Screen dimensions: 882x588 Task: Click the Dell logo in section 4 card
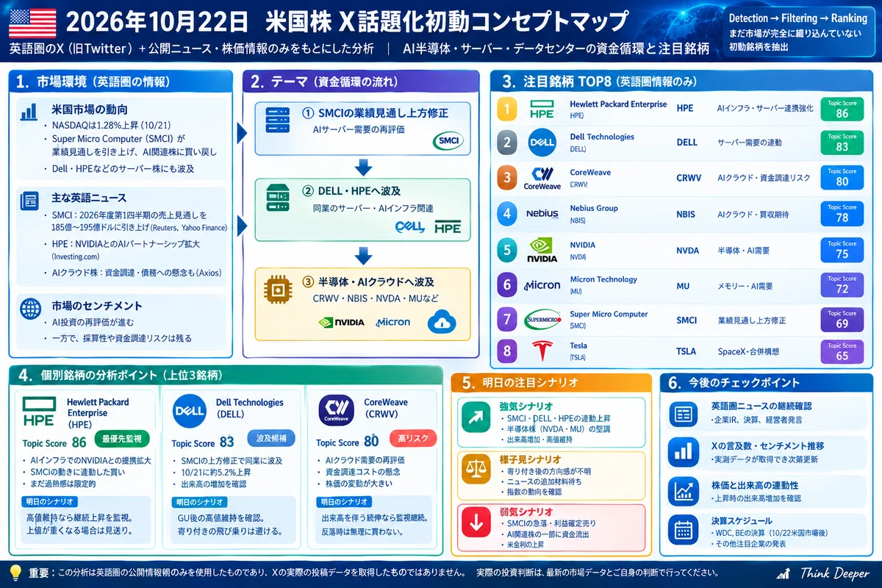click(190, 411)
